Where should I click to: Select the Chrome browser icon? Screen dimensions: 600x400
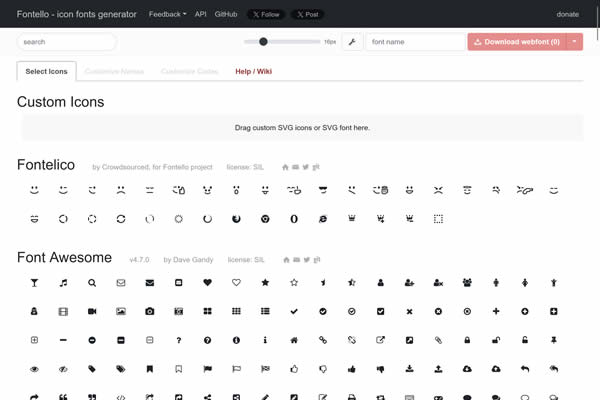[265, 219]
